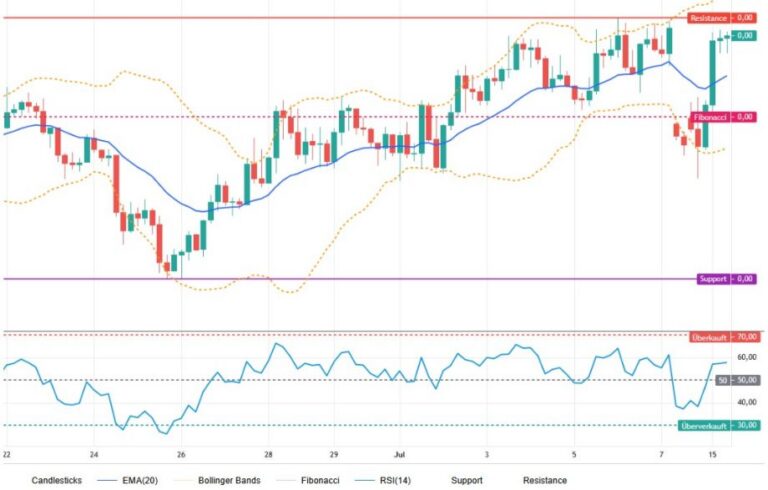Select the 26 date tick on axis
768x490 pixels.
point(181,455)
